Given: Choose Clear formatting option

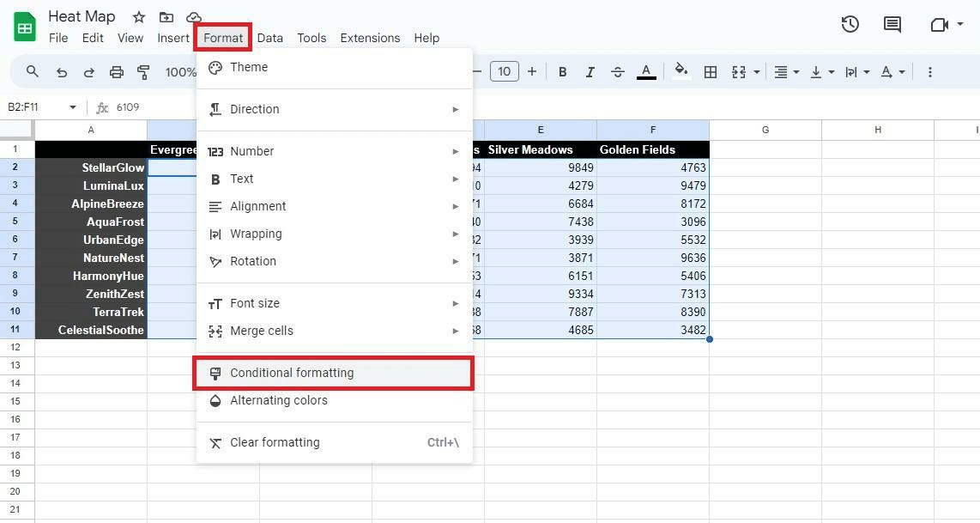Looking at the screenshot, I should pos(335,443).
